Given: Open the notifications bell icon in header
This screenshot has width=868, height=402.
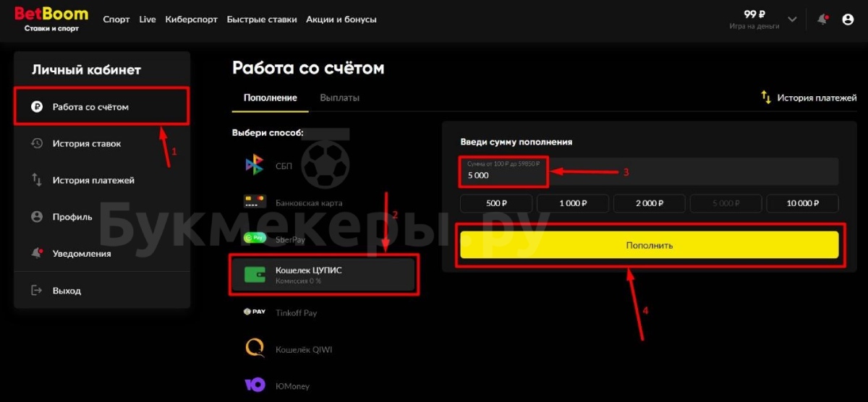Looking at the screenshot, I should (x=823, y=20).
